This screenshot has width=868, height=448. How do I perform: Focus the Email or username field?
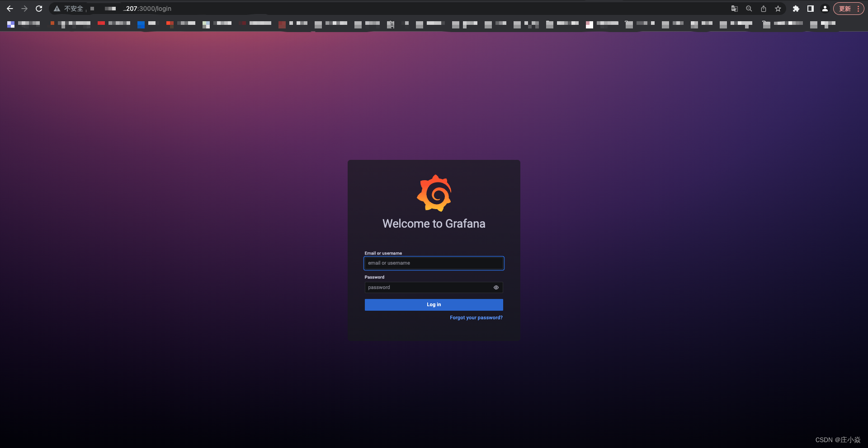434,263
